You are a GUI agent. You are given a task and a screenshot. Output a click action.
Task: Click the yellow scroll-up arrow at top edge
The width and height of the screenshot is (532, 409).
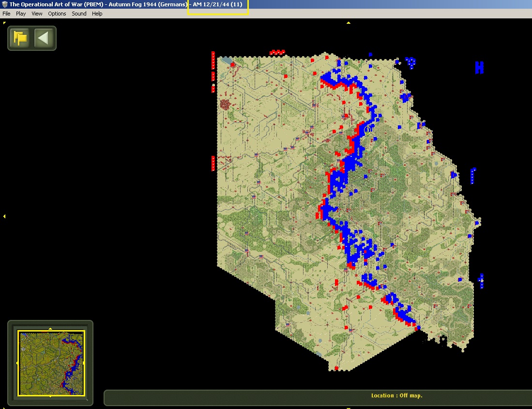(x=349, y=23)
